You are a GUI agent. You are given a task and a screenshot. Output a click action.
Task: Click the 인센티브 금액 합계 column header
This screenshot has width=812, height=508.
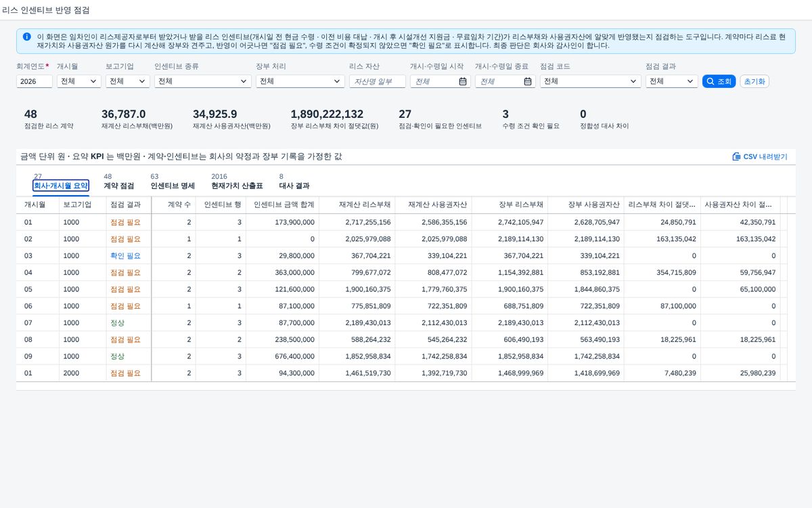(x=284, y=205)
